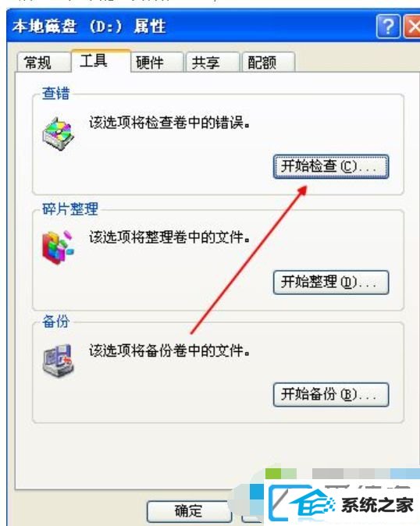The width and height of the screenshot is (420, 526).
Task: Click the 查错 group label
Action: [55, 93]
